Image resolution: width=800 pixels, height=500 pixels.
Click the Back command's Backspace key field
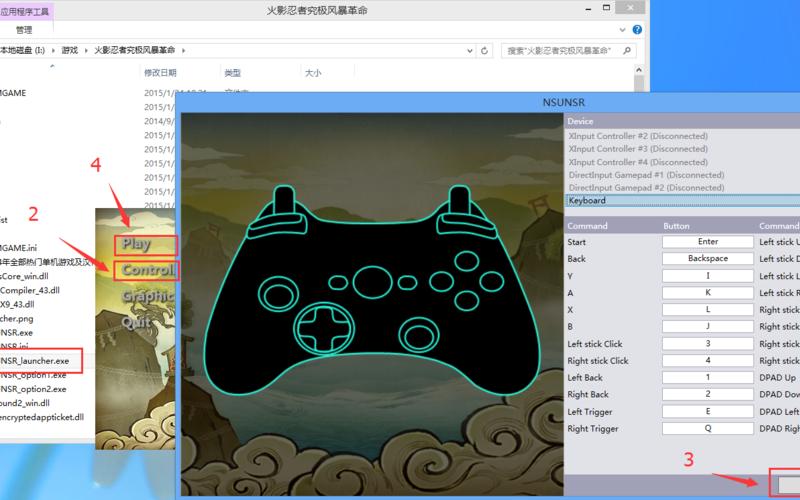tap(708, 259)
